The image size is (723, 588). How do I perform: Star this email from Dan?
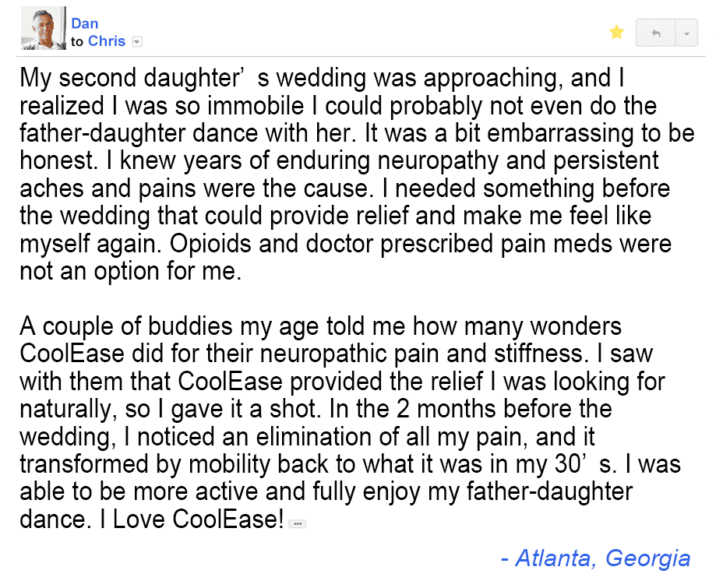[x=616, y=32]
